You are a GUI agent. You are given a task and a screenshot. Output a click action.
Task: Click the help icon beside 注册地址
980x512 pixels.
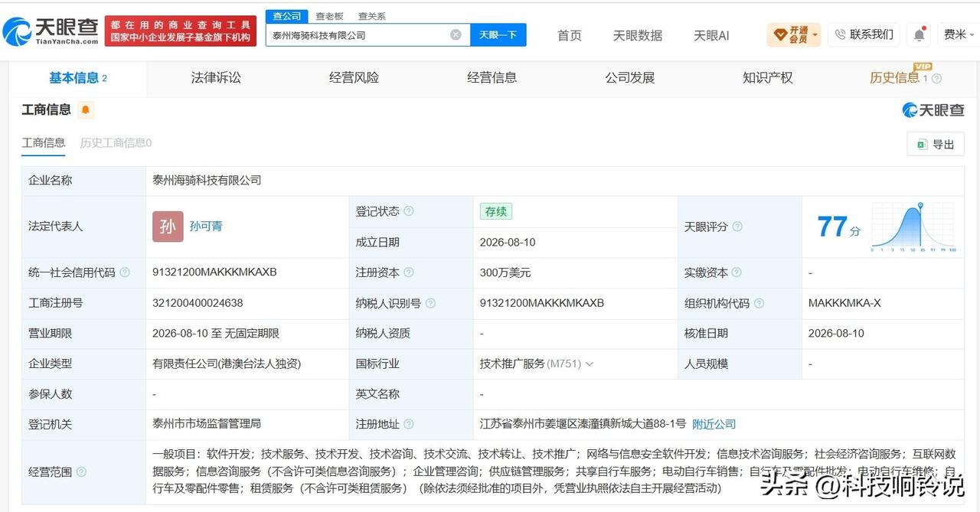coord(409,424)
